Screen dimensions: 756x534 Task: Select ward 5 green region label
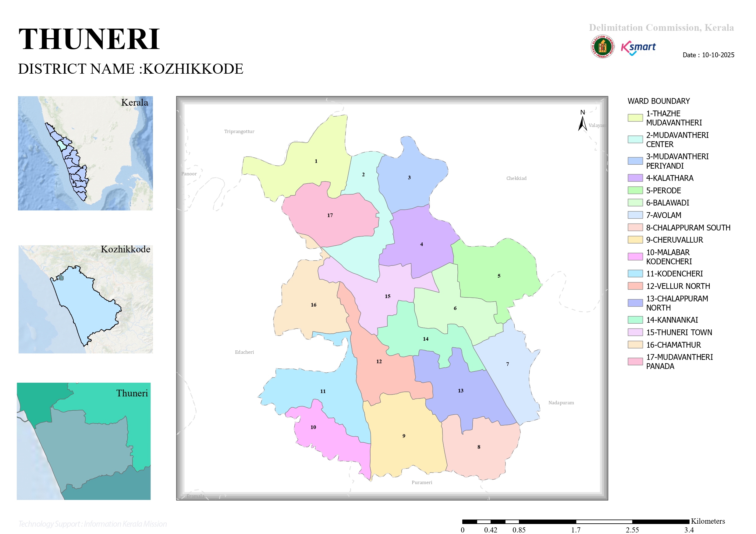499,276
